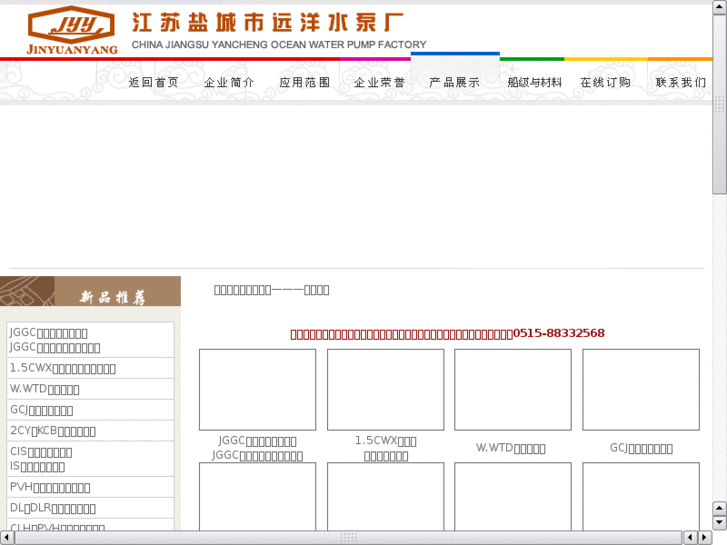Open the DL DLR sidebar link
The image size is (727, 545).
pos(53,508)
